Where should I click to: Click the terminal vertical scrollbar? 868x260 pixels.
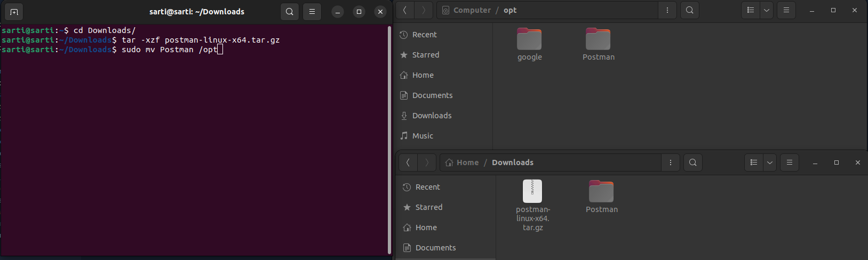coord(389,139)
